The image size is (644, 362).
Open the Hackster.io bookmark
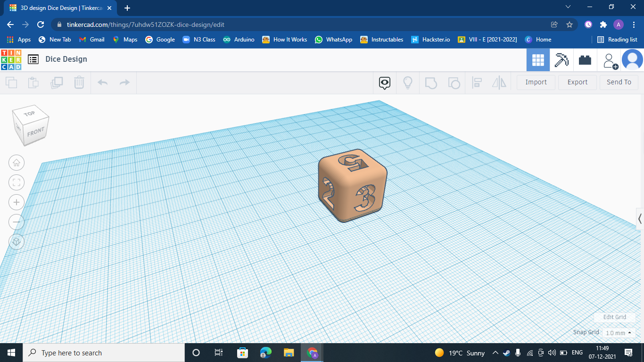tap(431, 40)
